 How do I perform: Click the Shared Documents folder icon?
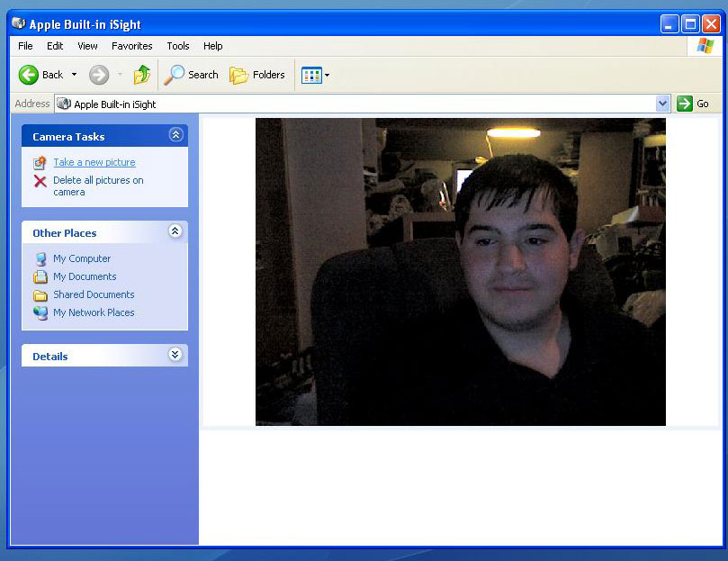click(40, 295)
